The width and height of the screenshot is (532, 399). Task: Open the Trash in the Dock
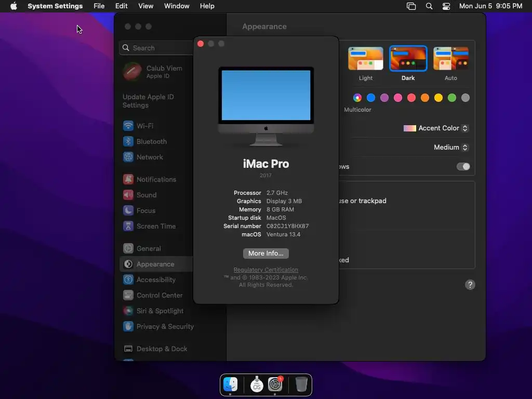301,384
